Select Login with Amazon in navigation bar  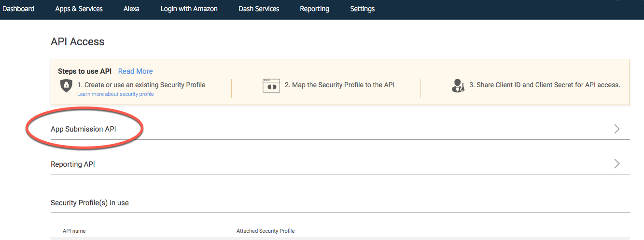point(189,9)
